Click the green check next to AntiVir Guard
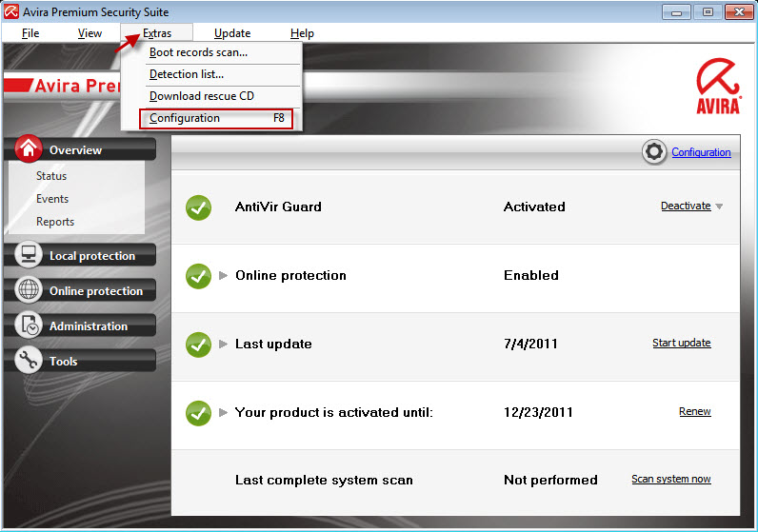The width and height of the screenshot is (758, 532). tap(198, 207)
